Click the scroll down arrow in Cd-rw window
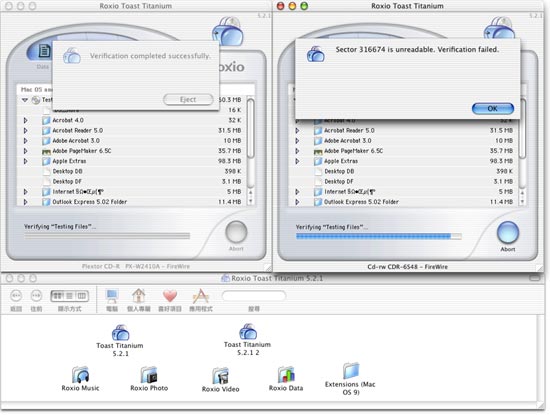Viewport: 550px width, 415px height. tap(522, 201)
